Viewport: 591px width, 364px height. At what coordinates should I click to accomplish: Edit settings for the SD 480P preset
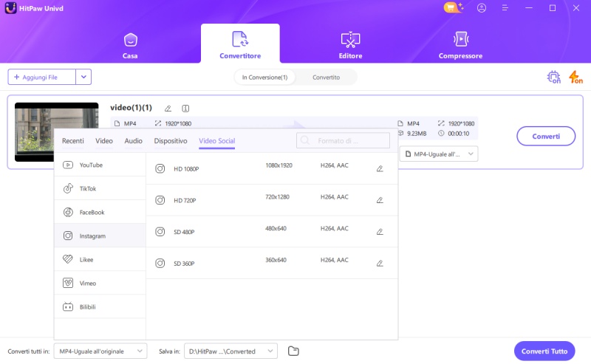click(380, 232)
